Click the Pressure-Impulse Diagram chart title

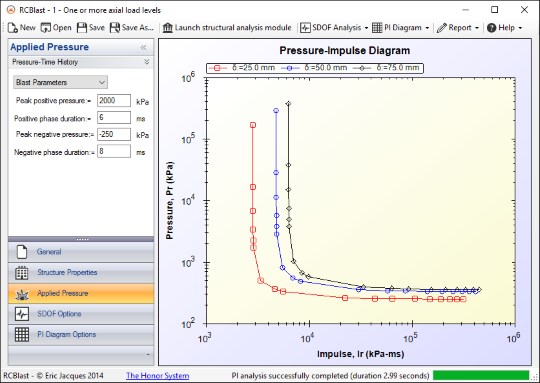point(344,51)
